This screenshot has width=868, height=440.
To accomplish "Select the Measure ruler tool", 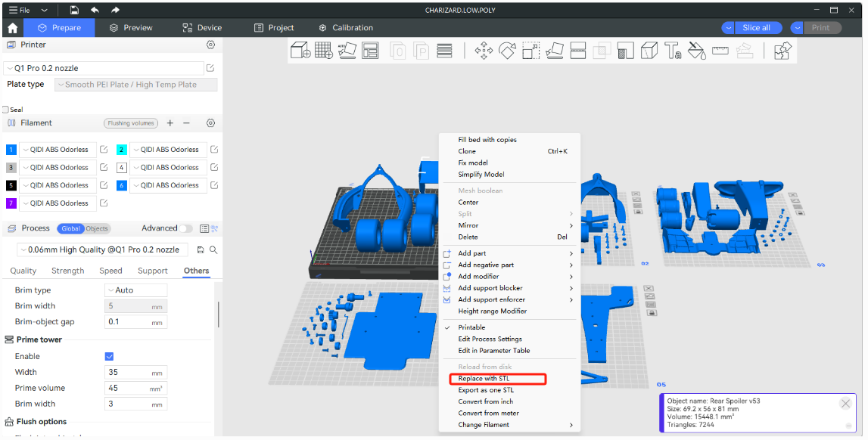I will tap(720, 51).
